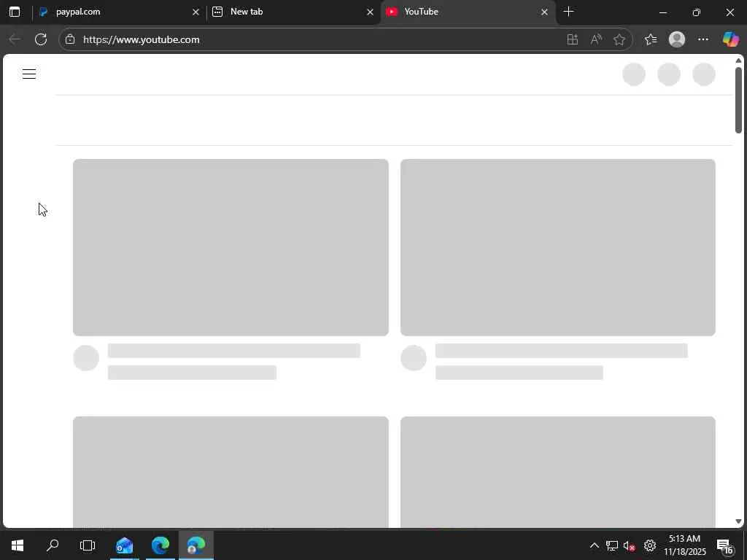
Task: Launch Copilot from the browser toolbar
Action: click(730, 39)
